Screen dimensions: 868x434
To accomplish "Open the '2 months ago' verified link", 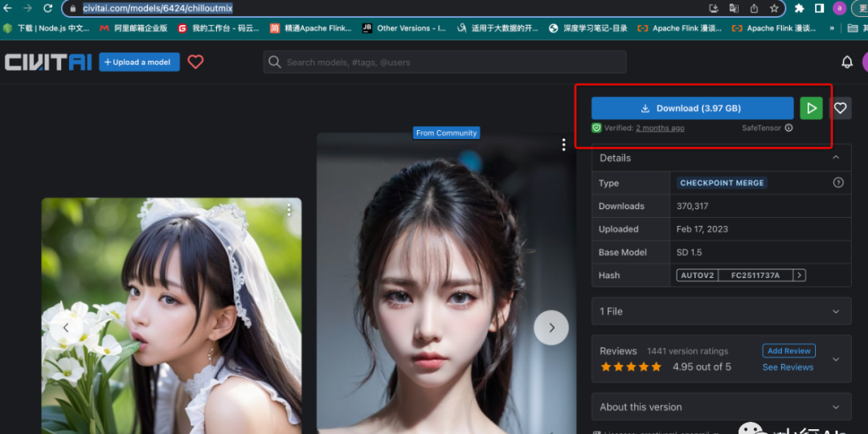I will (660, 128).
